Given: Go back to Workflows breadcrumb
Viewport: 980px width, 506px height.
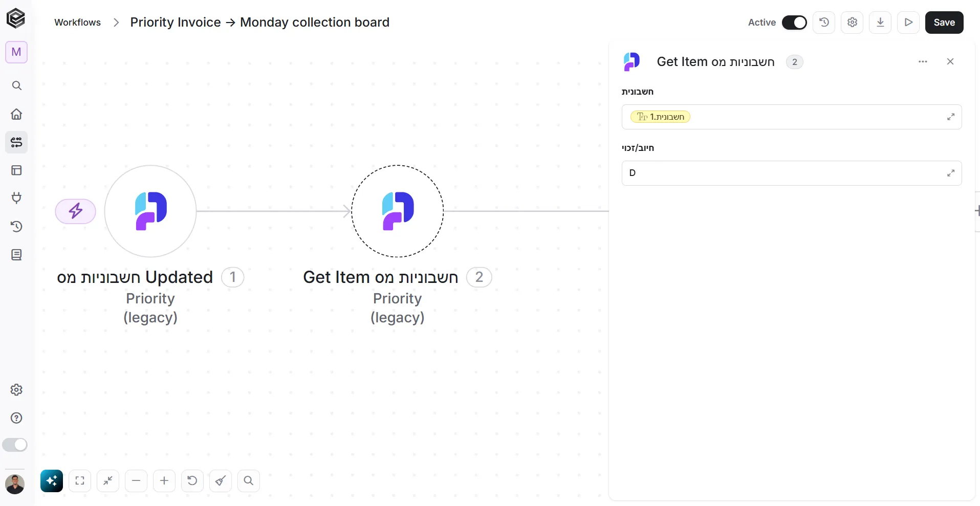Looking at the screenshot, I should (78, 23).
